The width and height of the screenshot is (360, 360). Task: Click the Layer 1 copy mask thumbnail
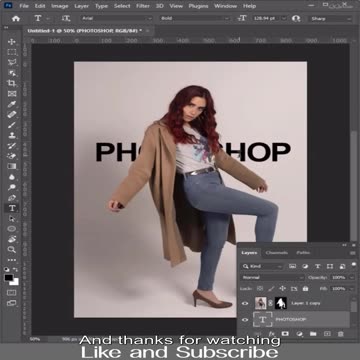click(281, 303)
